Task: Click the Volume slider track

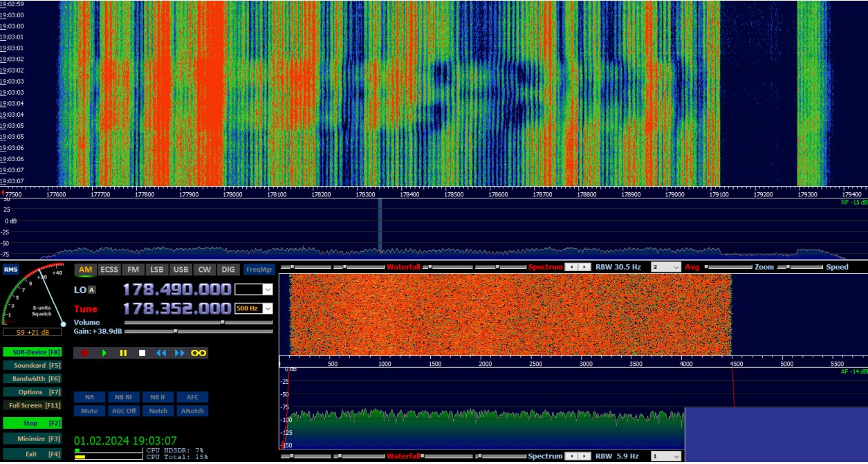Action: [198, 322]
